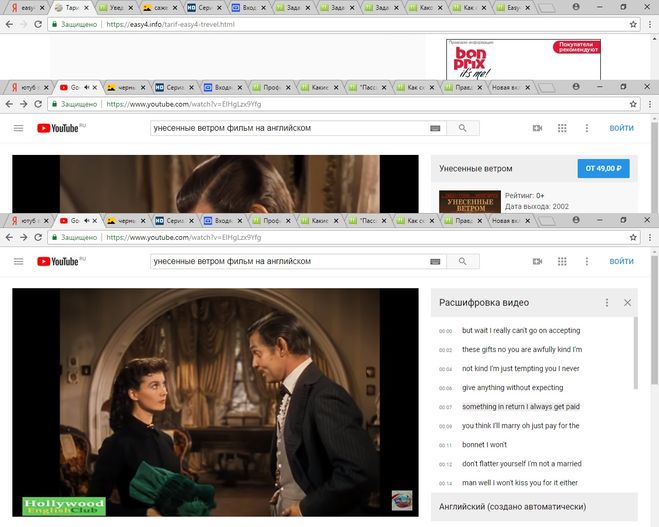Open the transcript panel three-dot options menu
659x527 pixels.
point(606,303)
